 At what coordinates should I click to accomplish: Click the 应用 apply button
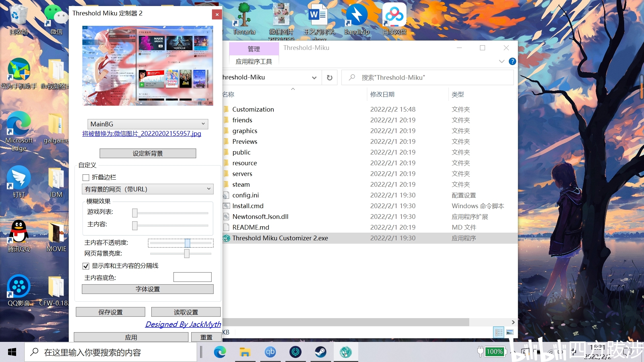coord(131,337)
